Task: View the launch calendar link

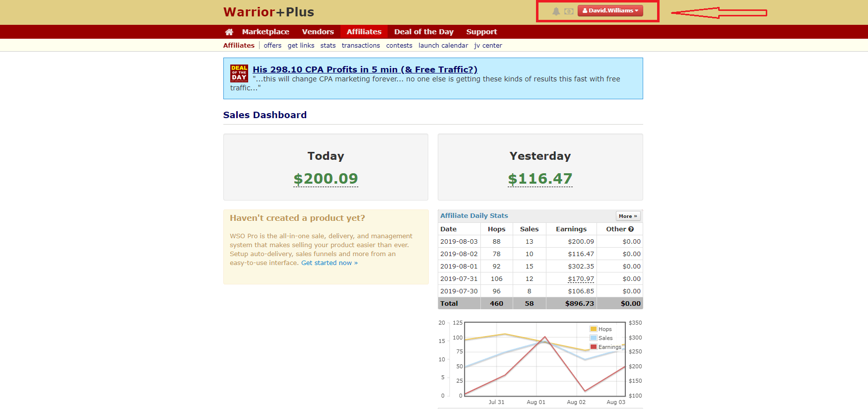Action: 443,45
